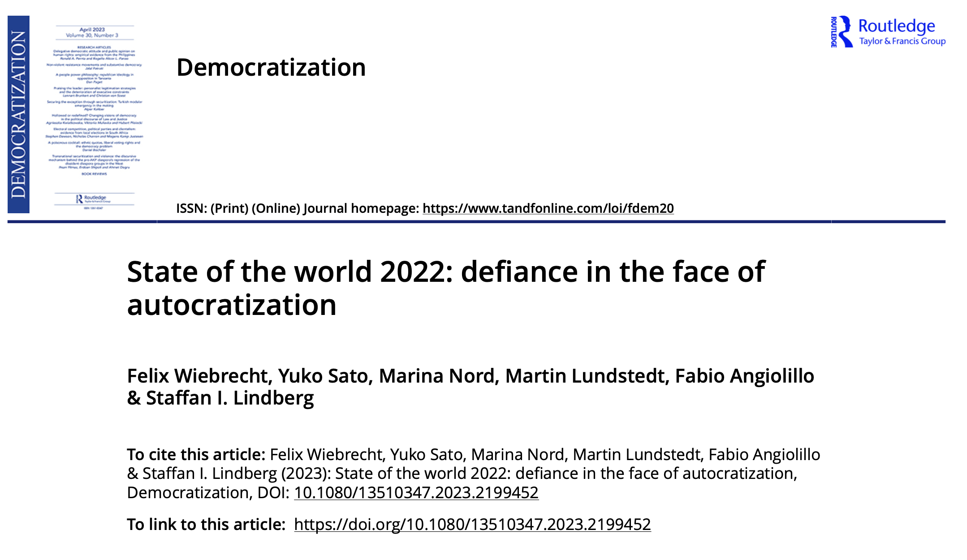
Task: Click the 'ISSN: (Print) (Online)' text
Action: point(237,208)
